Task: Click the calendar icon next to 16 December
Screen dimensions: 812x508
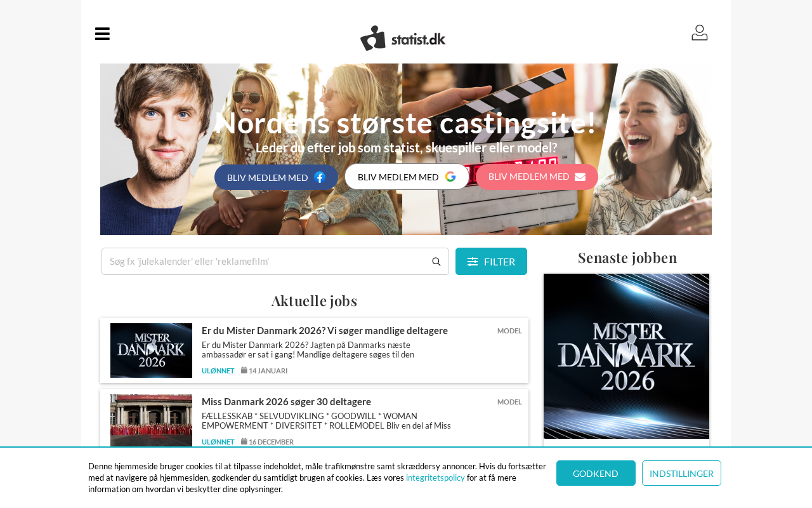Action: [244, 441]
